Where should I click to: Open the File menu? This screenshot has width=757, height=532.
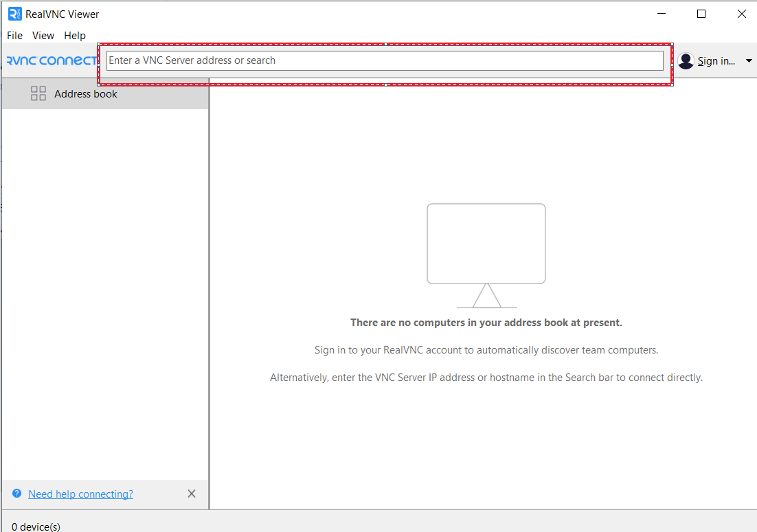point(14,36)
